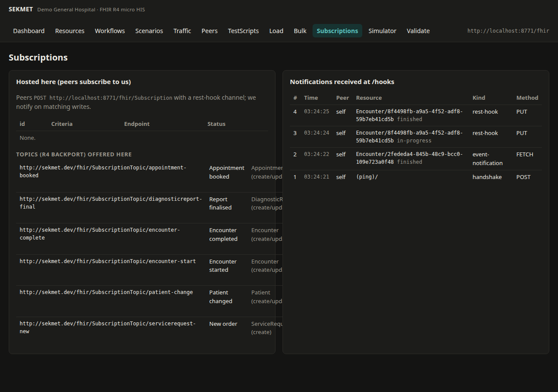
Task: Click the SEKMET logo text
Action: tap(20, 9)
